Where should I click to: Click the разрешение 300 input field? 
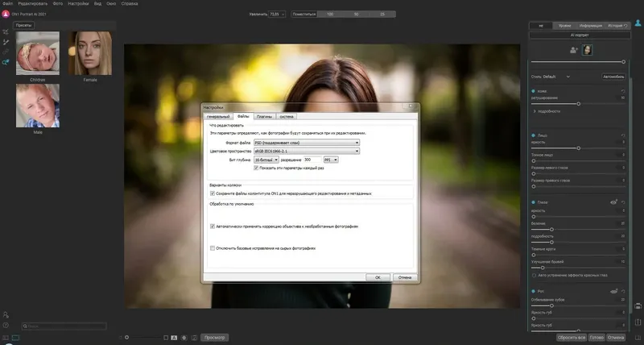click(312, 160)
